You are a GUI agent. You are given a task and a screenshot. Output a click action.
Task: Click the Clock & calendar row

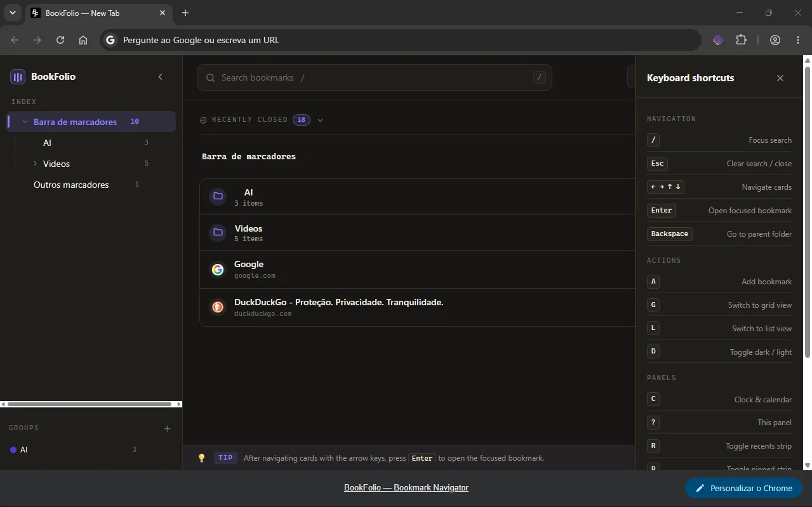pyautogui.click(x=719, y=400)
